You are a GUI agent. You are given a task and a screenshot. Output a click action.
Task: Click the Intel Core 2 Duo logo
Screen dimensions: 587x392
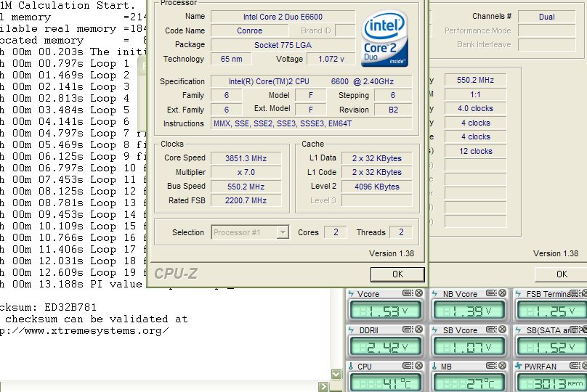pyautogui.click(x=384, y=38)
